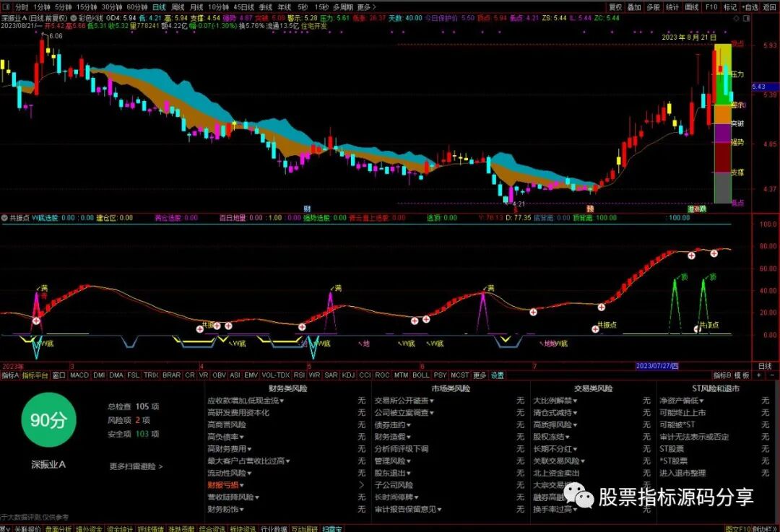The image size is (780, 532).
Task: Click the gear toggle beside 共振点 indicator title
Action: 4,218
